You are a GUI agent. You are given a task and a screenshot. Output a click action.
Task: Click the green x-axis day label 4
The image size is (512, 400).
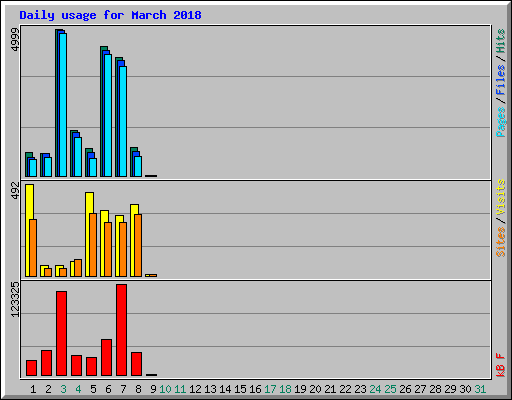[x=78, y=389]
